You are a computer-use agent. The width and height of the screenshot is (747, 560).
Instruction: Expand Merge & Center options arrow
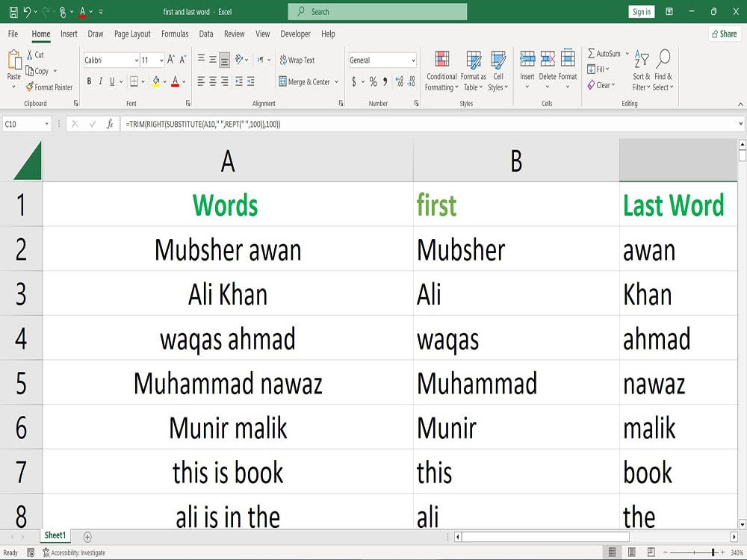336,82
